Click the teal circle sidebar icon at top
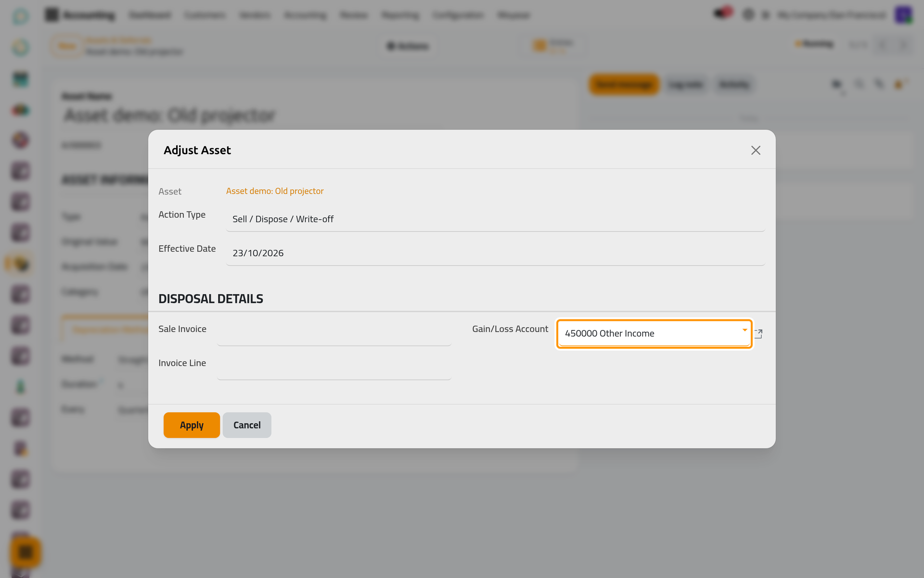The image size is (924, 578). (x=21, y=16)
